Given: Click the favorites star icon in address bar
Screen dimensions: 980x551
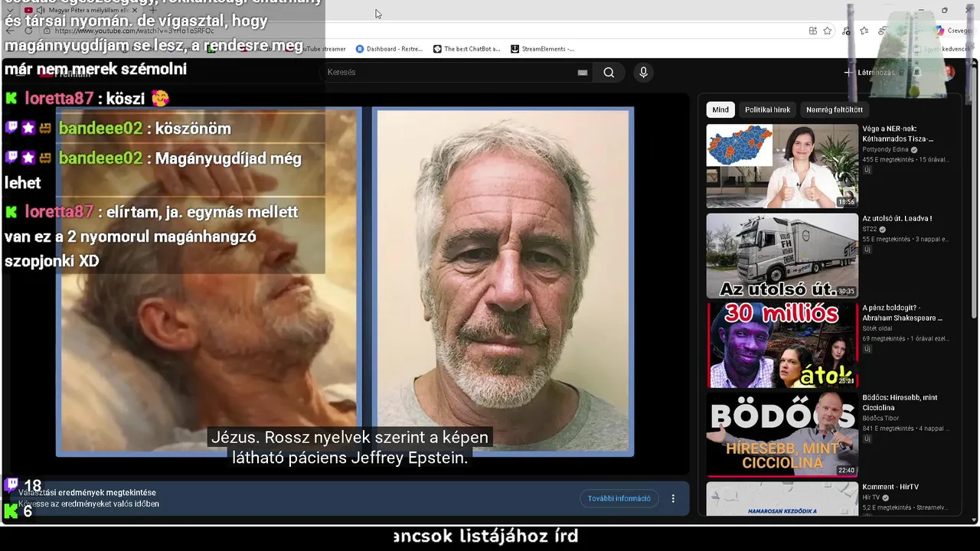Looking at the screenshot, I should [x=828, y=31].
